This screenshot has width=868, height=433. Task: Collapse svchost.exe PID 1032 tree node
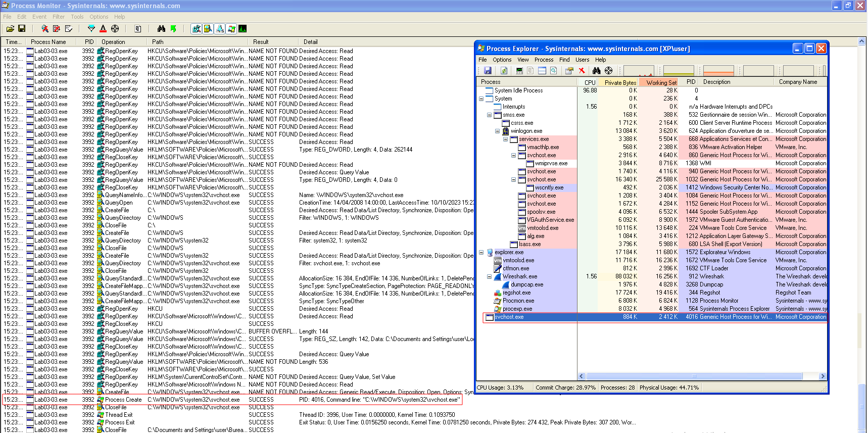[513, 179]
